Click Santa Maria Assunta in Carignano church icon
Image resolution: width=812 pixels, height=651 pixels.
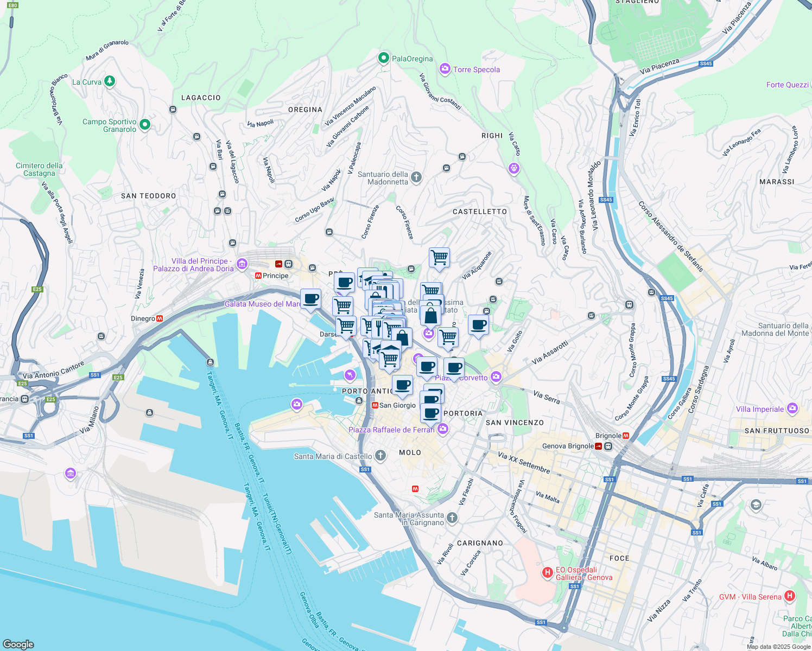(x=452, y=519)
